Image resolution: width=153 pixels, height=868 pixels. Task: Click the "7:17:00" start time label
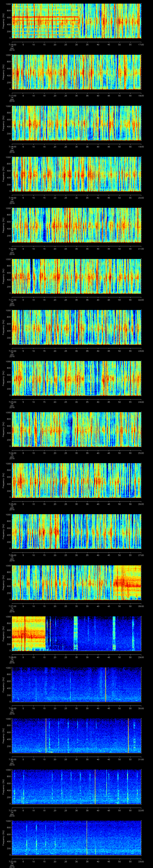[12, 96]
